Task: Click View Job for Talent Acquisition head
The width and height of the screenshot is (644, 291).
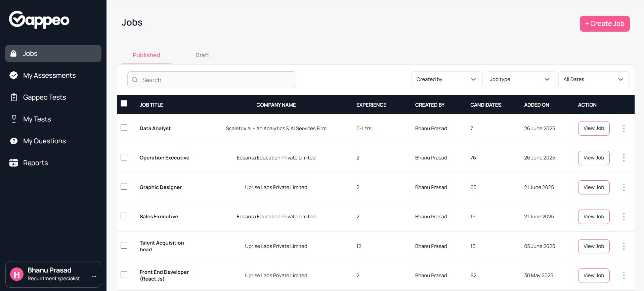Action: (594, 246)
